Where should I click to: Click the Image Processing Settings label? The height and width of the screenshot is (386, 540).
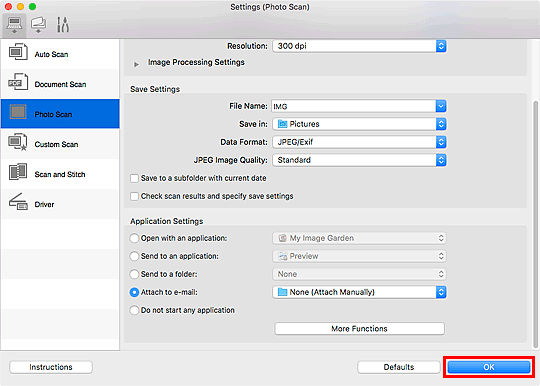pos(196,62)
